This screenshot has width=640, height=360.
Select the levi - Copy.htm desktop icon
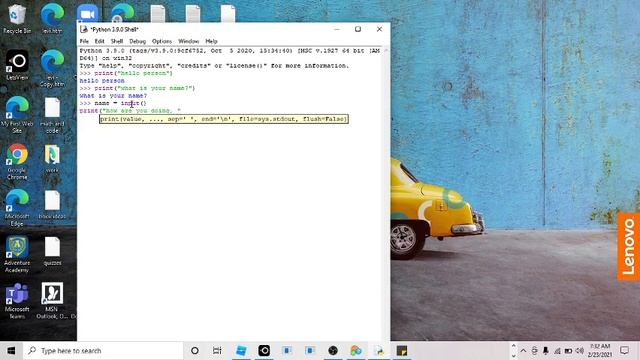tap(52, 68)
